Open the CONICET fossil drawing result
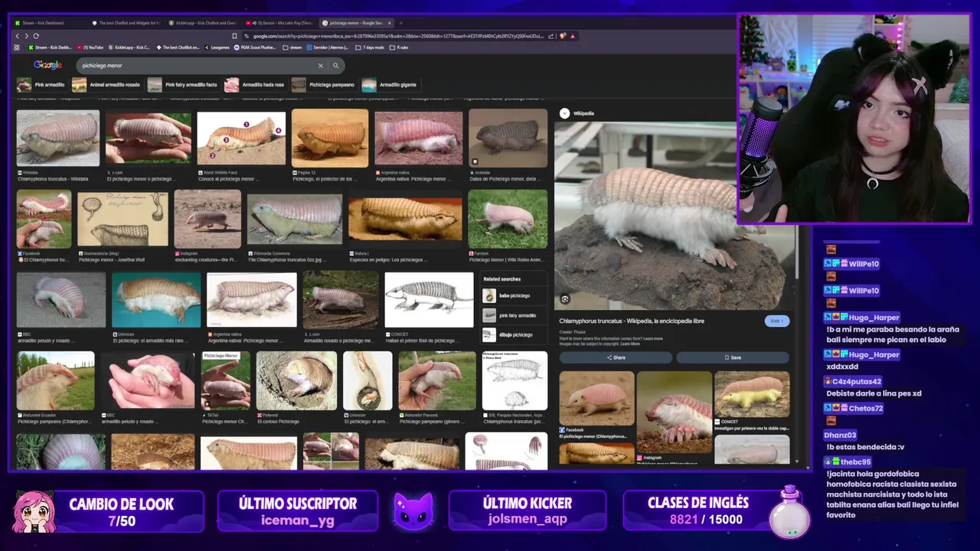The image size is (980, 551). tap(429, 300)
